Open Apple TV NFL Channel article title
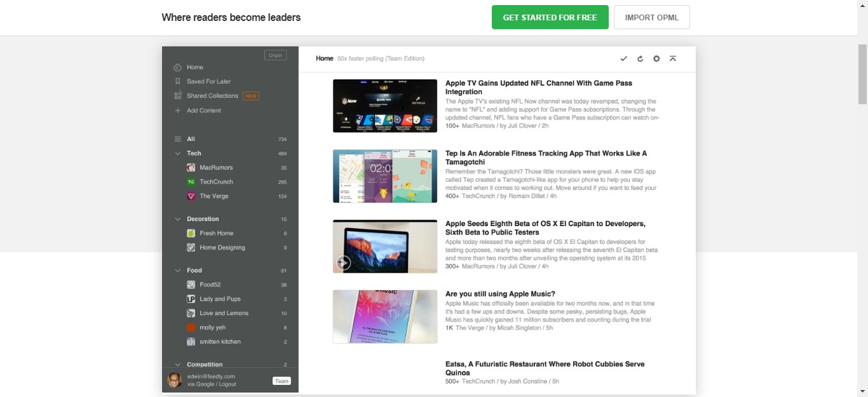The image size is (868, 397). pyautogui.click(x=539, y=88)
